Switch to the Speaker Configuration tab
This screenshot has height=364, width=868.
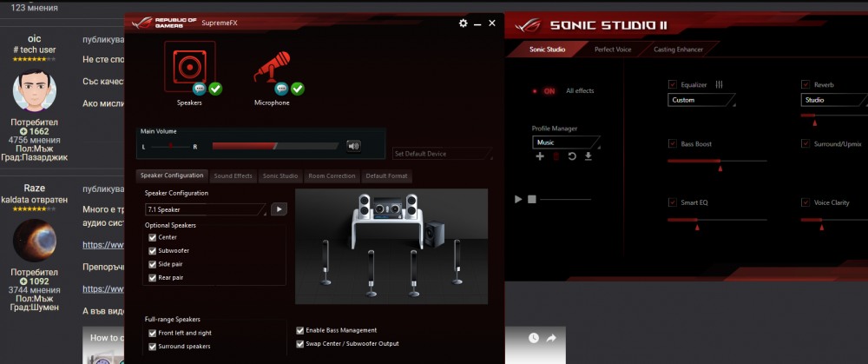172,175
